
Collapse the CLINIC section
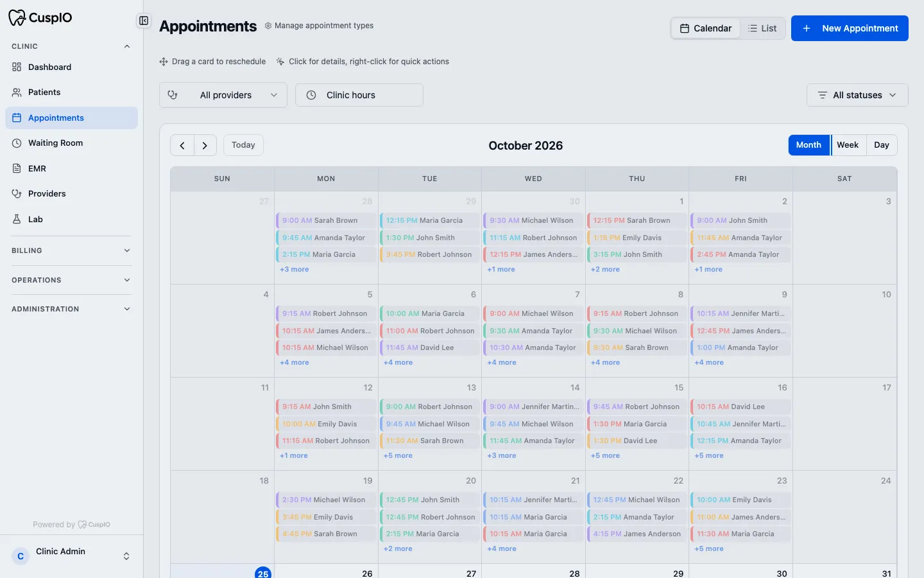pos(71,46)
